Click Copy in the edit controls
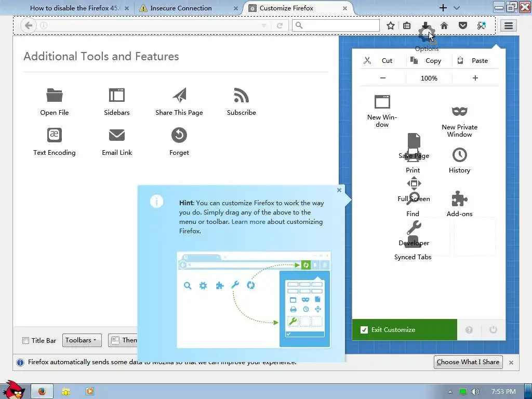The image size is (532, 399). [x=429, y=61]
